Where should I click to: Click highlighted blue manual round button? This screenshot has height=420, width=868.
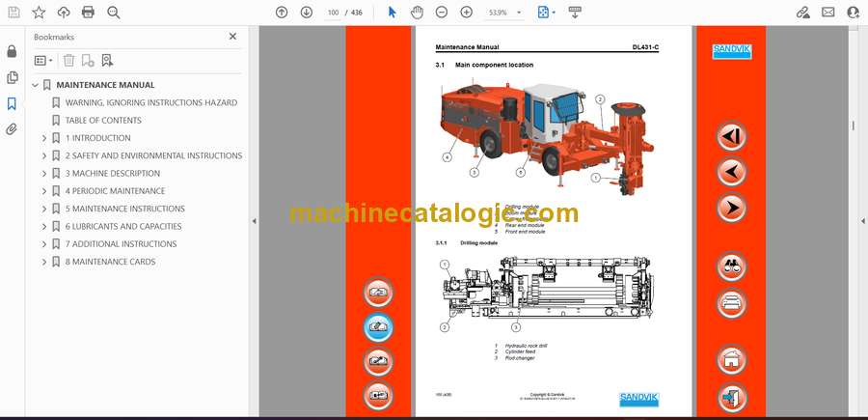point(379,327)
